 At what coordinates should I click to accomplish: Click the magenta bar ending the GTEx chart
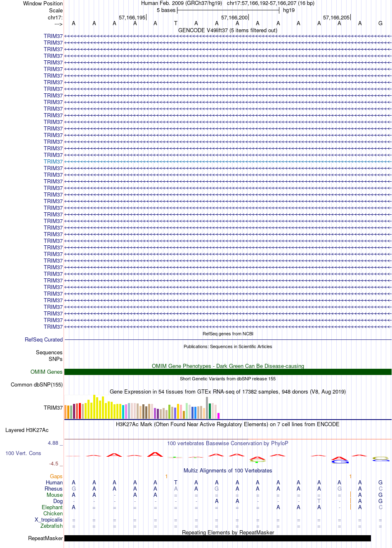coord(219,416)
